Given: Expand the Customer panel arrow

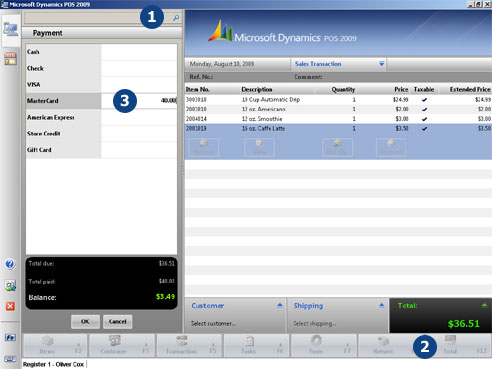Looking at the screenshot, I should tap(280, 305).
